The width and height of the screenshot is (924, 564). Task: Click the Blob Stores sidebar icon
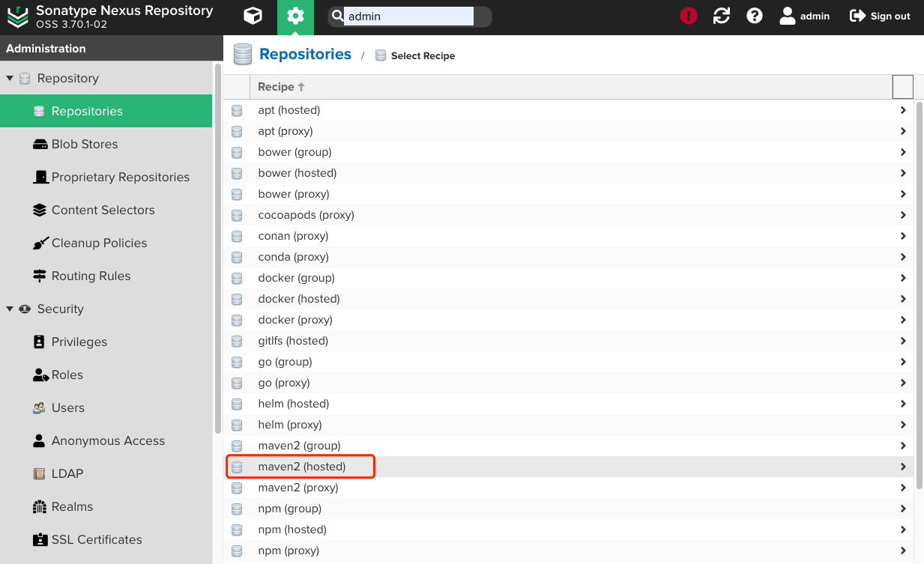tap(40, 145)
